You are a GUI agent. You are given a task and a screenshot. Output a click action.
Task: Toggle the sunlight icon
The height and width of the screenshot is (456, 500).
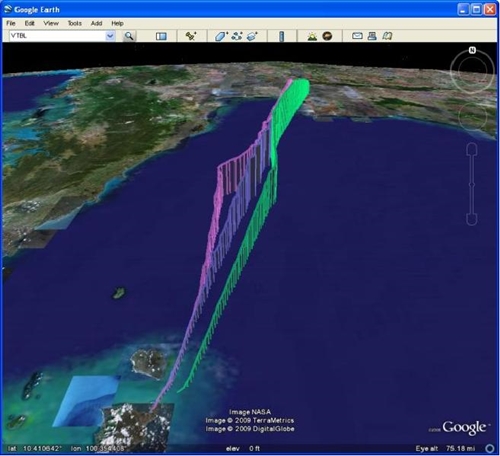point(312,36)
